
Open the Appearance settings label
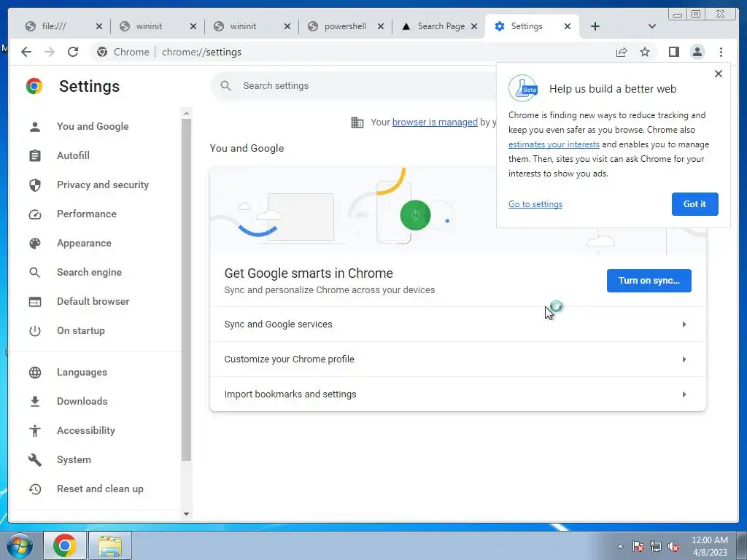tap(84, 244)
